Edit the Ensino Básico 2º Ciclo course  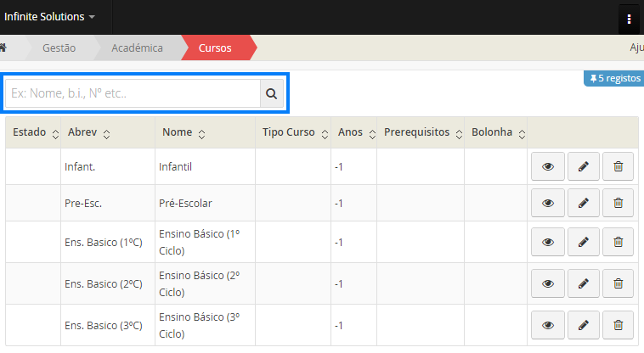point(583,283)
